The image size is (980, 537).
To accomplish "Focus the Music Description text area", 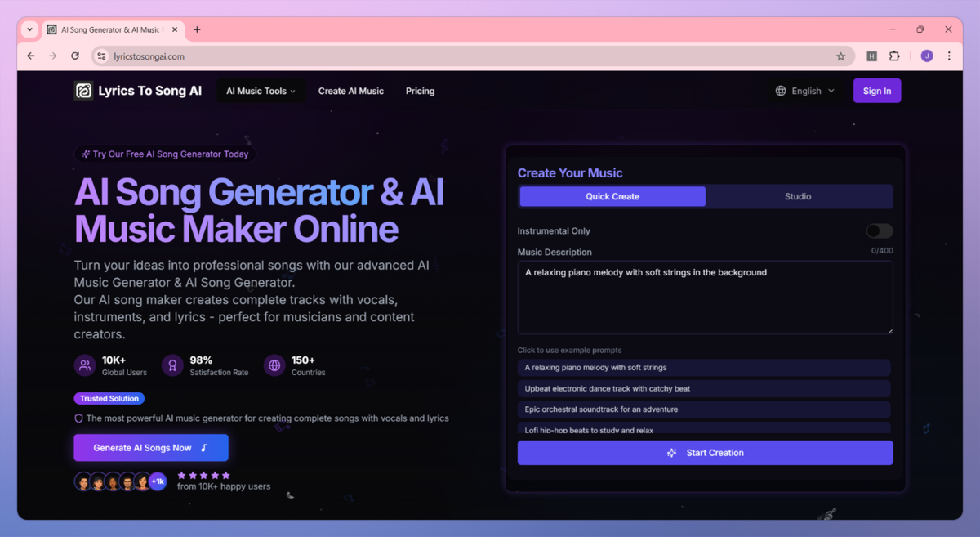I will coord(705,298).
